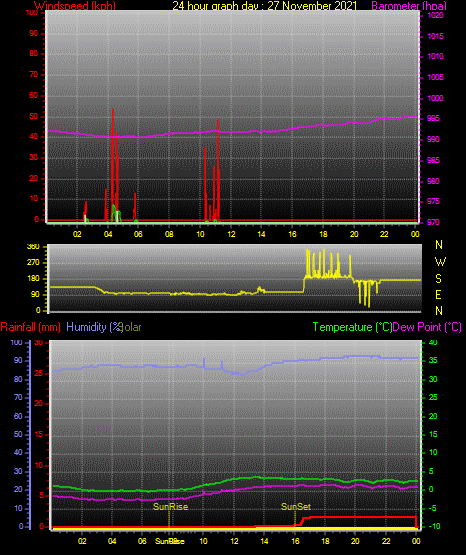Click the red 25 on rainfall axis
The height and width of the screenshot is (555, 466).
[x=39, y=374]
